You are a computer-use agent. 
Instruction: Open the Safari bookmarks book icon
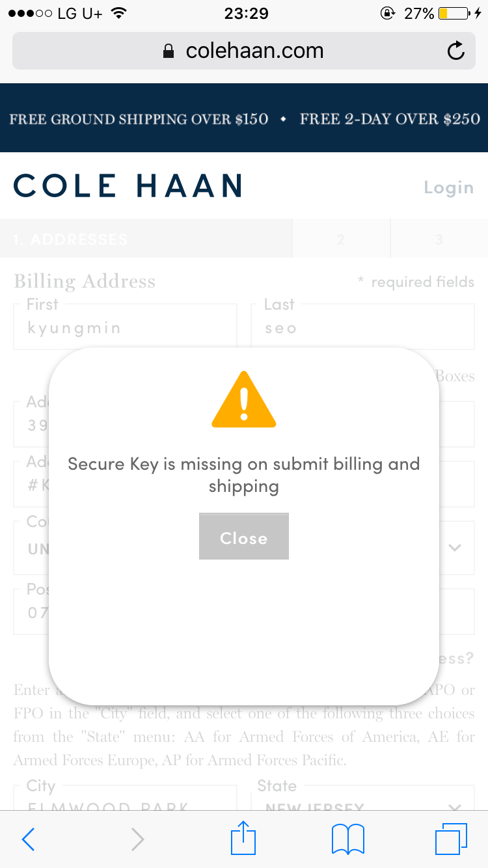pos(347,839)
